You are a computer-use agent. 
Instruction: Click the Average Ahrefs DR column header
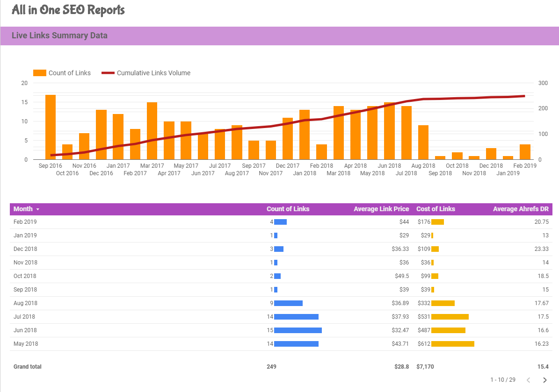(x=521, y=209)
